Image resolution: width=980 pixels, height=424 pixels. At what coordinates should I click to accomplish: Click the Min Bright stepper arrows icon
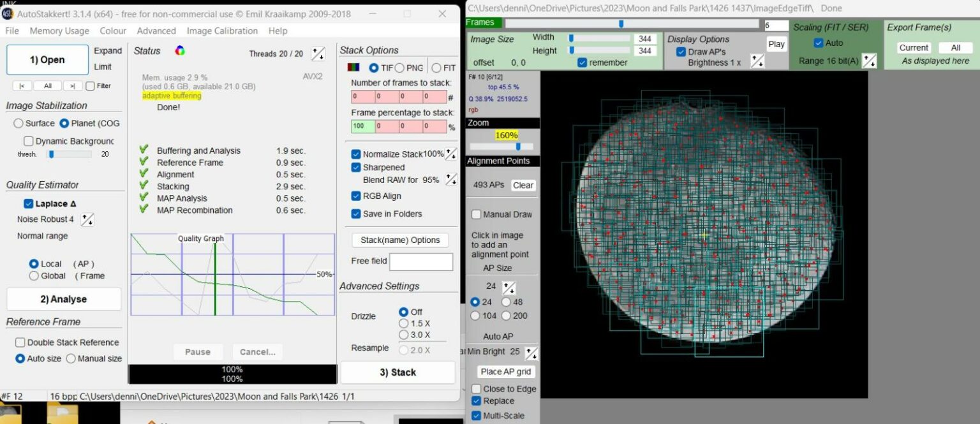pos(531,352)
